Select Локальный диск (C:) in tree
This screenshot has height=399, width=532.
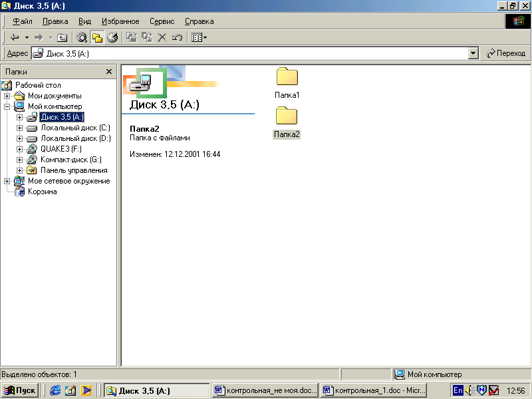[75, 128]
